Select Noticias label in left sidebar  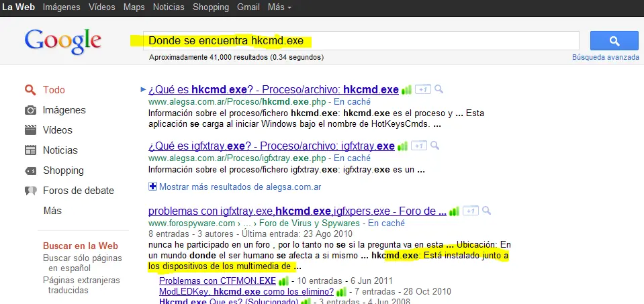60,150
